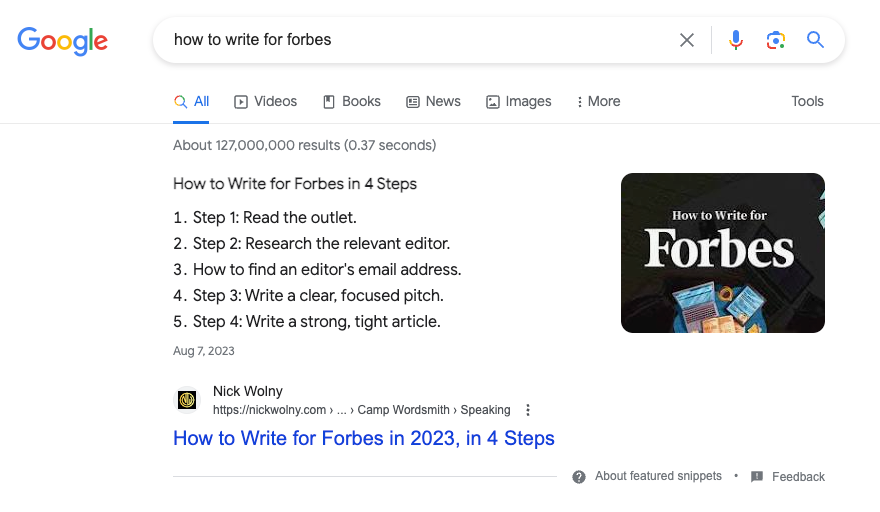
Task: Open 'How to Write for Forbes in 2023' link
Action: pos(364,438)
